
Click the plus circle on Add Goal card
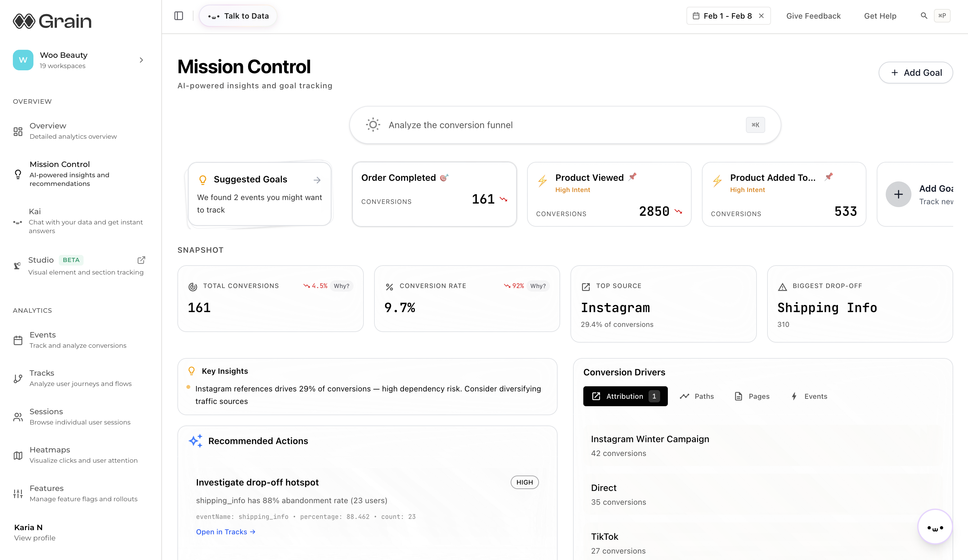tap(898, 194)
